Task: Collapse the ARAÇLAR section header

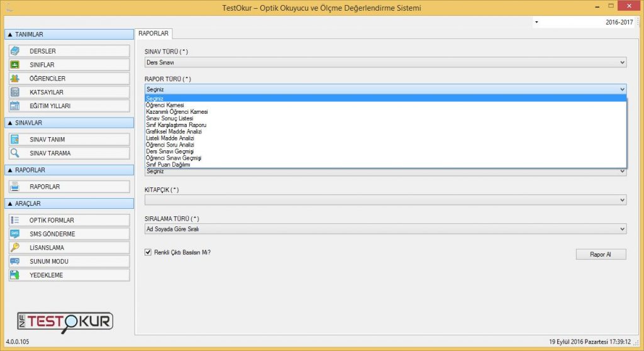Action: [x=69, y=203]
